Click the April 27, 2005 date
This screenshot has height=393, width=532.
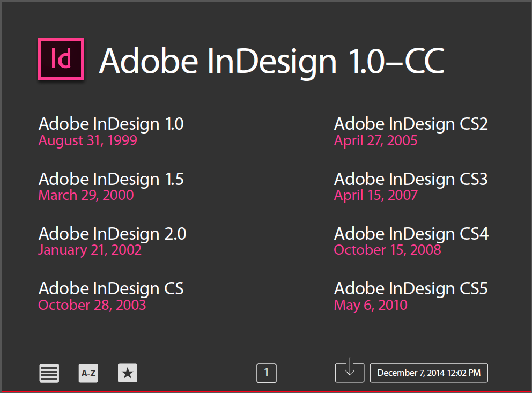point(375,140)
